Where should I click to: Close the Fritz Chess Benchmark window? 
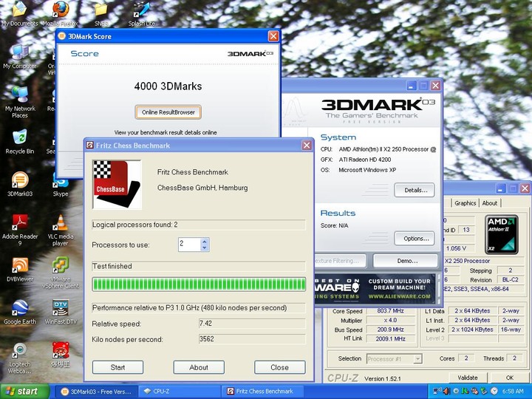click(307, 146)
